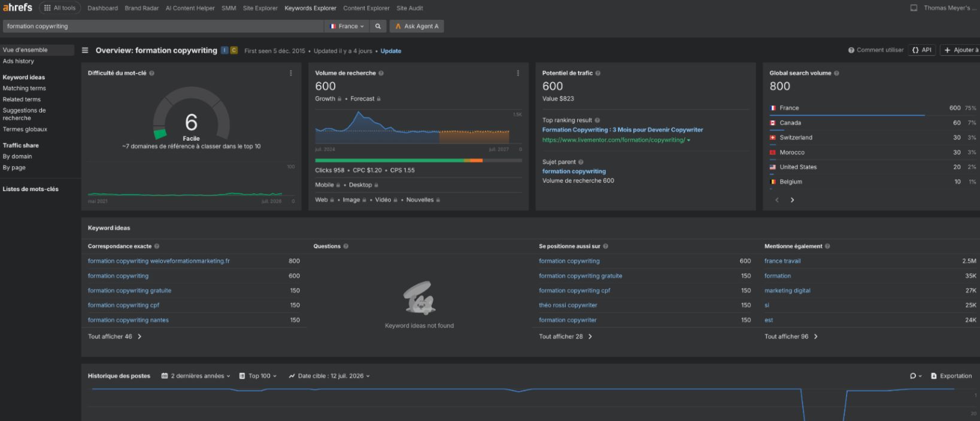Open Ads history in sidebar
Screen dimensions: 980x421
coord(19,61)
